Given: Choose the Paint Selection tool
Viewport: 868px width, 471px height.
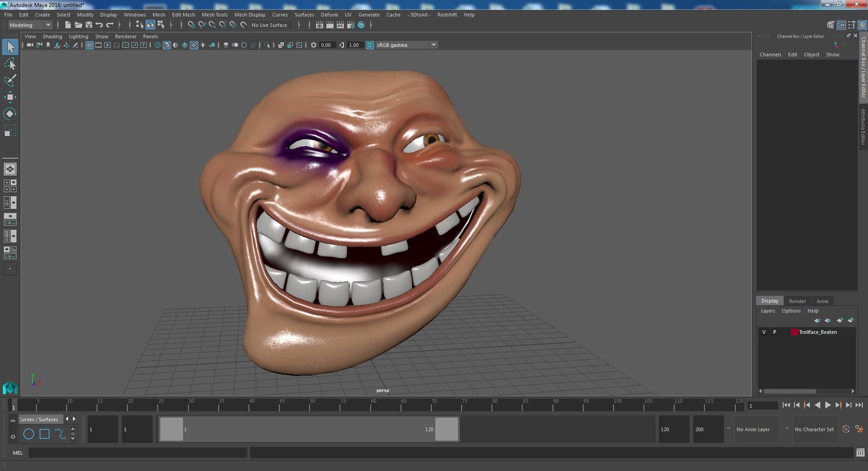Looking at the screenshot, I should [x=10, y=81].
